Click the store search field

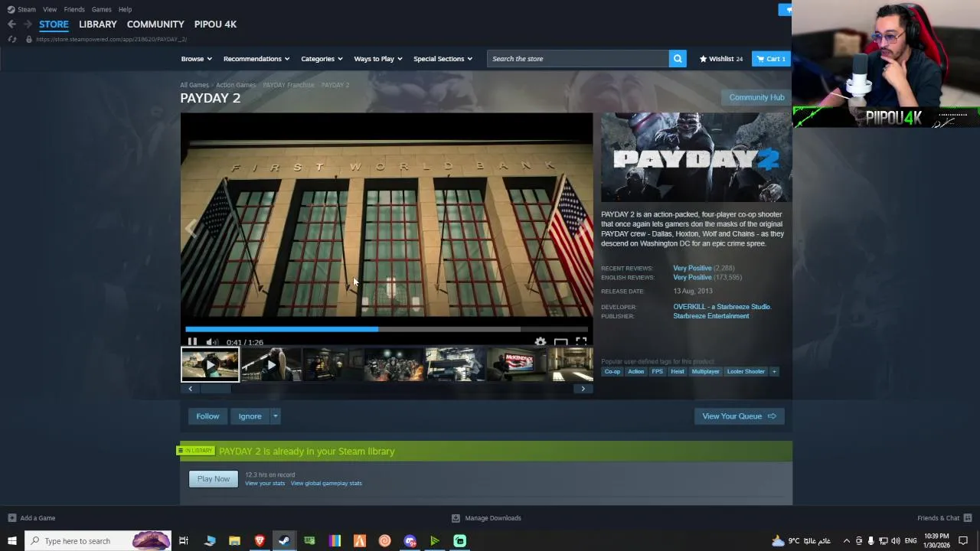point(578,59)
